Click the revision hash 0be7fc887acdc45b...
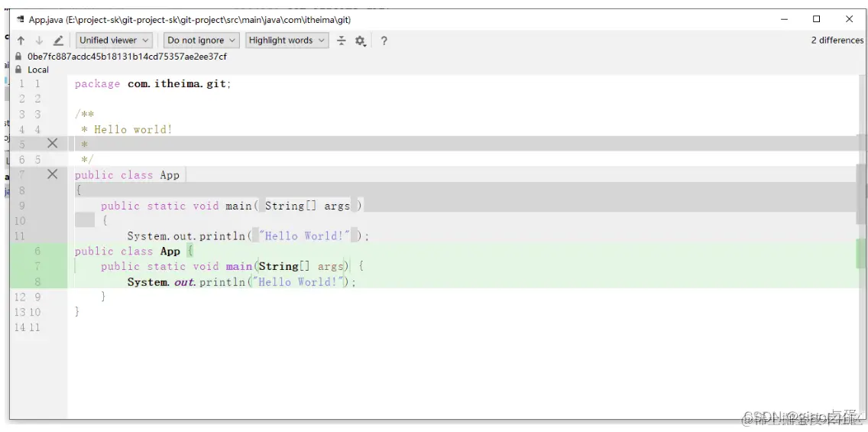This screenshot has height=432, width=868. coord(127,57)
